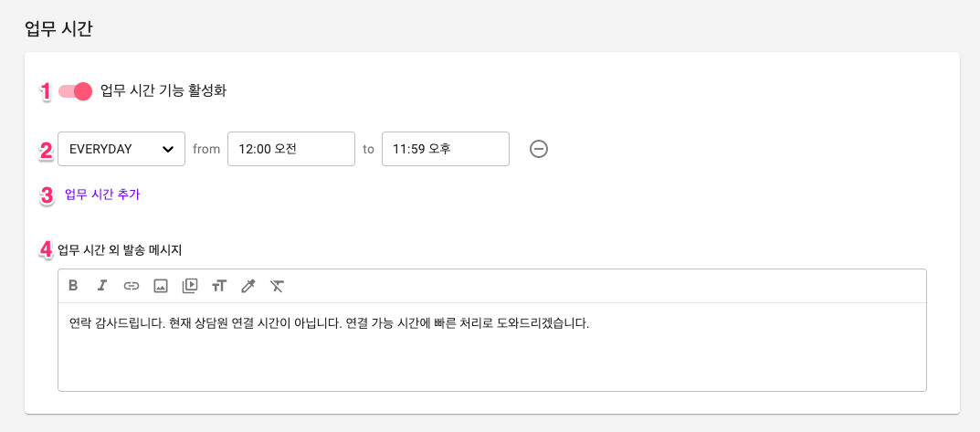Disable the 업무 시간 기능 활성화 switch
Screen dimensions: 980x432
(x=75, y=91)
